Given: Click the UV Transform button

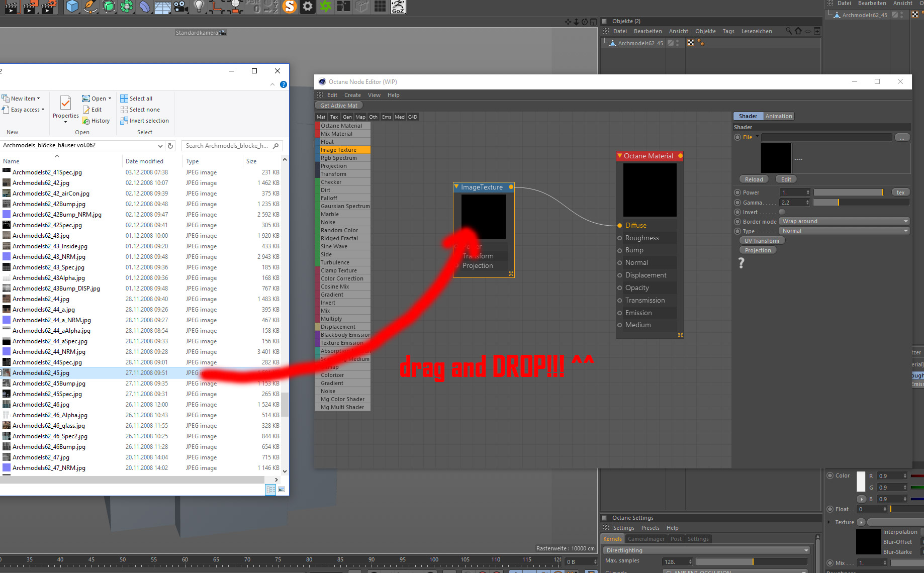Looking at the screenshot, I should click(762, 241).
